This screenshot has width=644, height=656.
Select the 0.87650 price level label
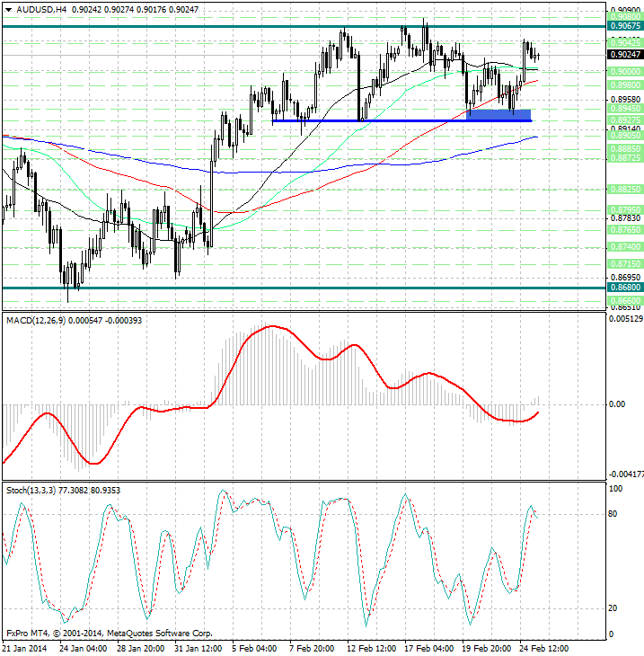[x=625, y=230]
